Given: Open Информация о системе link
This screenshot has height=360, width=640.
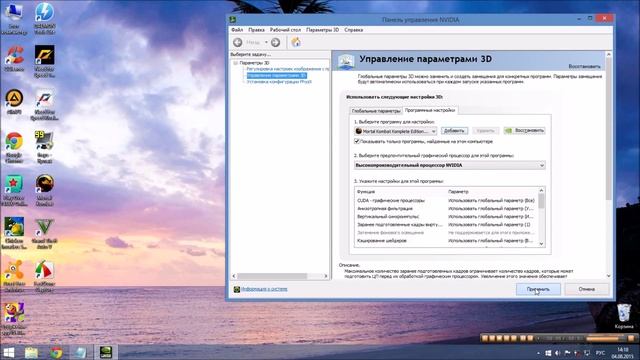Looking at the screenshot, I should [x=264, y=289].
